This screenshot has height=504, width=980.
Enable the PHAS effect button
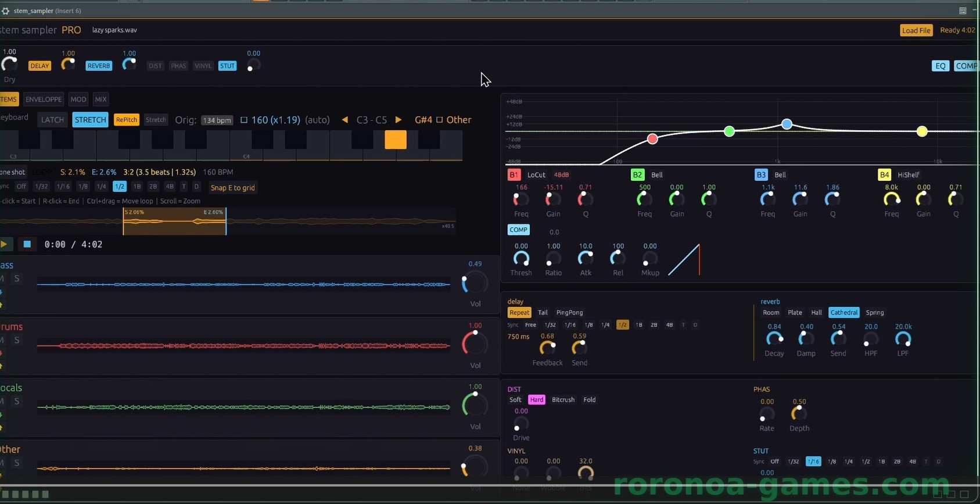click(178, 66)
